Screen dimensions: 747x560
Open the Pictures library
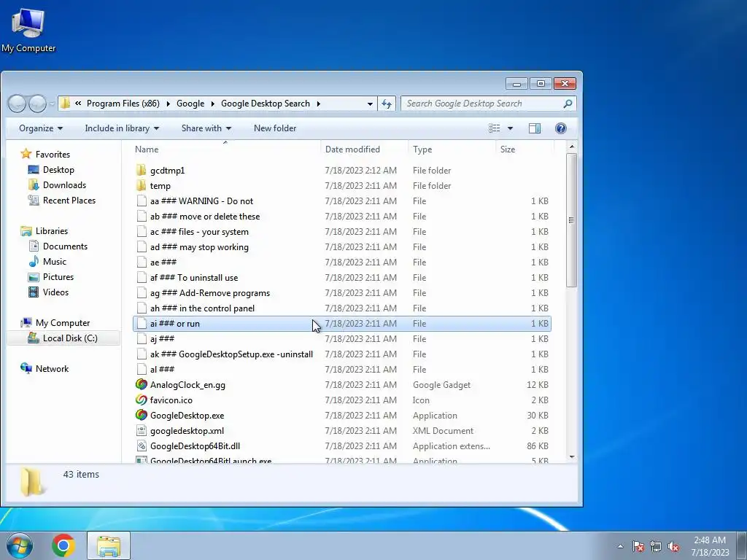(x=58, y=276)
